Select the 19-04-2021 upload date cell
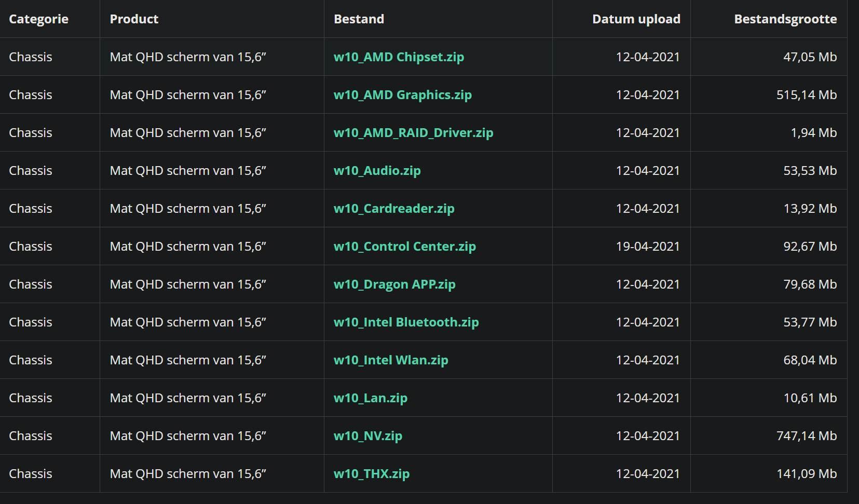 [x=648, y=247]
